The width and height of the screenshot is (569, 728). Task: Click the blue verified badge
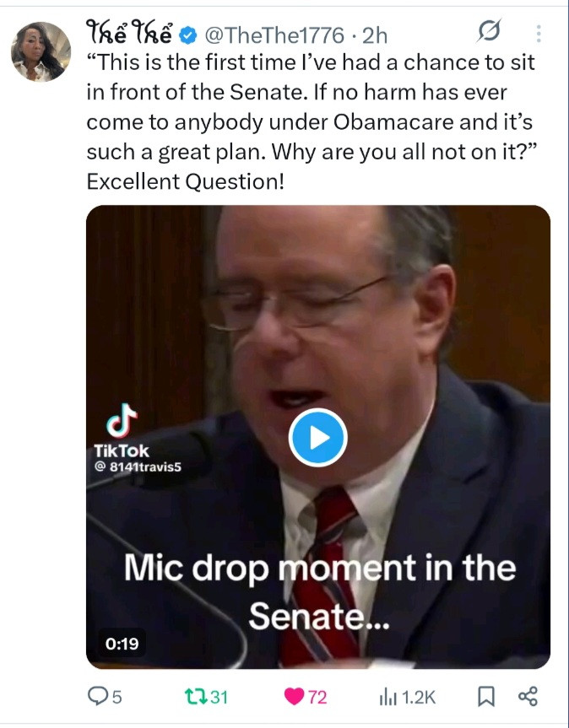[191, 35]
